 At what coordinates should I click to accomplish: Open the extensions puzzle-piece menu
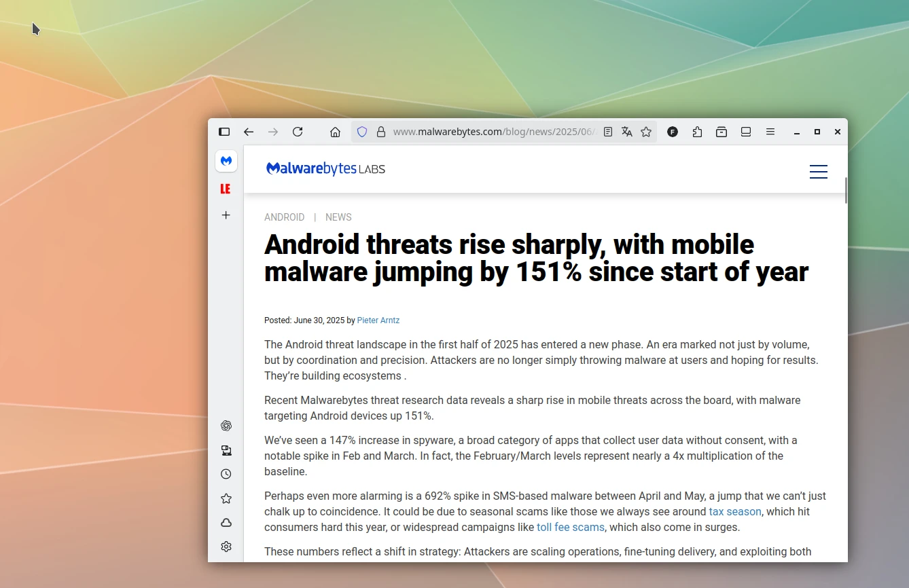[697, 132]
